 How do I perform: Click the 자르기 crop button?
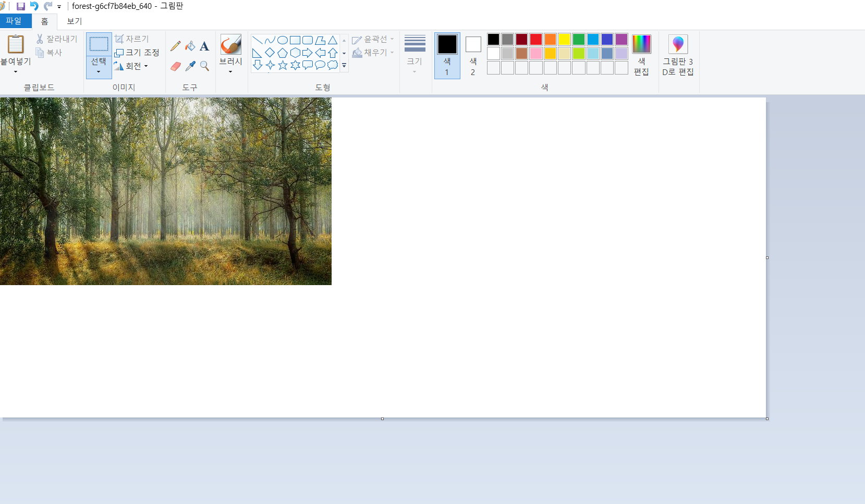point(132,39)
